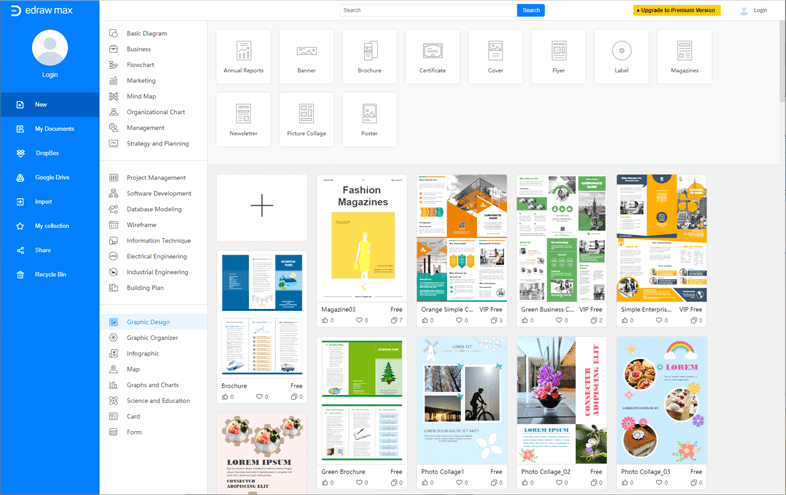This screenshot has height=495, width=786.
Task: Click the Google Drive sidebar icon
Action: [20, 178]
